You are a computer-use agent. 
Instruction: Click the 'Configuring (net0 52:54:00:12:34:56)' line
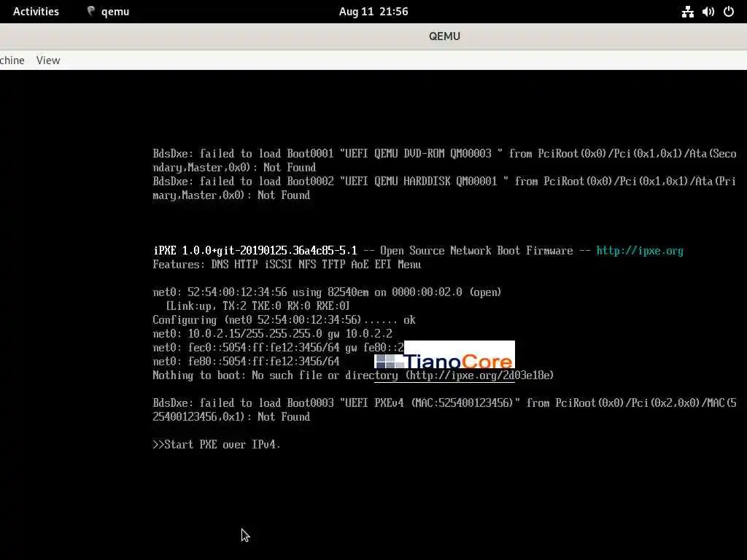click(x=284, y=320)
